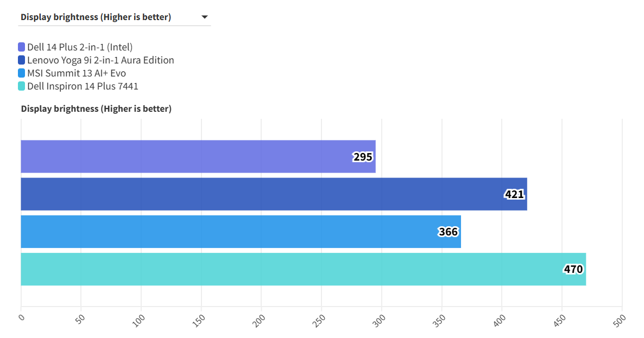
Task: Click the purple Dell 14 Plus bar
Action: pos(185,157)
